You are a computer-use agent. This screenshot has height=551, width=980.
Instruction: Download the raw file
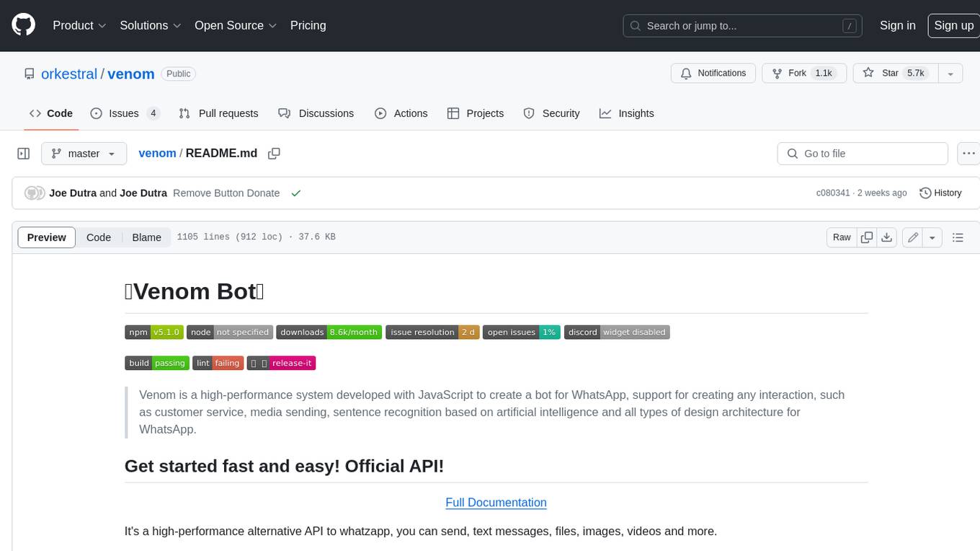click(x=887, y=237)
